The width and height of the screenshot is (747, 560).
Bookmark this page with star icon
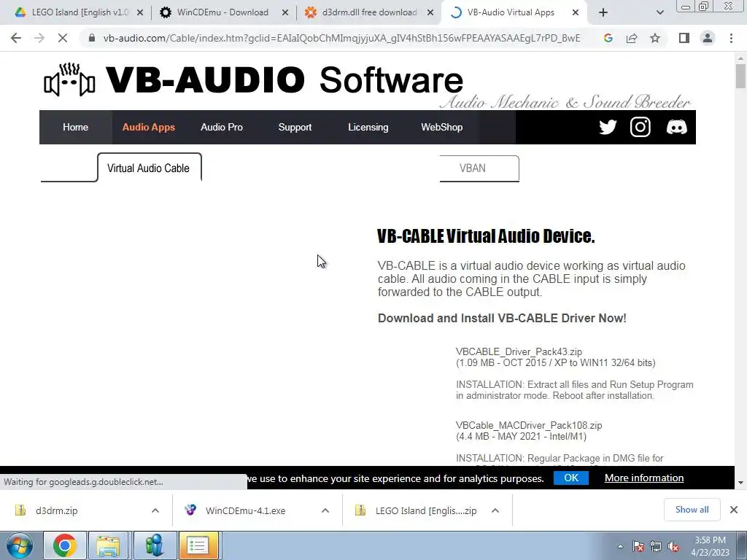tap(655, 38)
